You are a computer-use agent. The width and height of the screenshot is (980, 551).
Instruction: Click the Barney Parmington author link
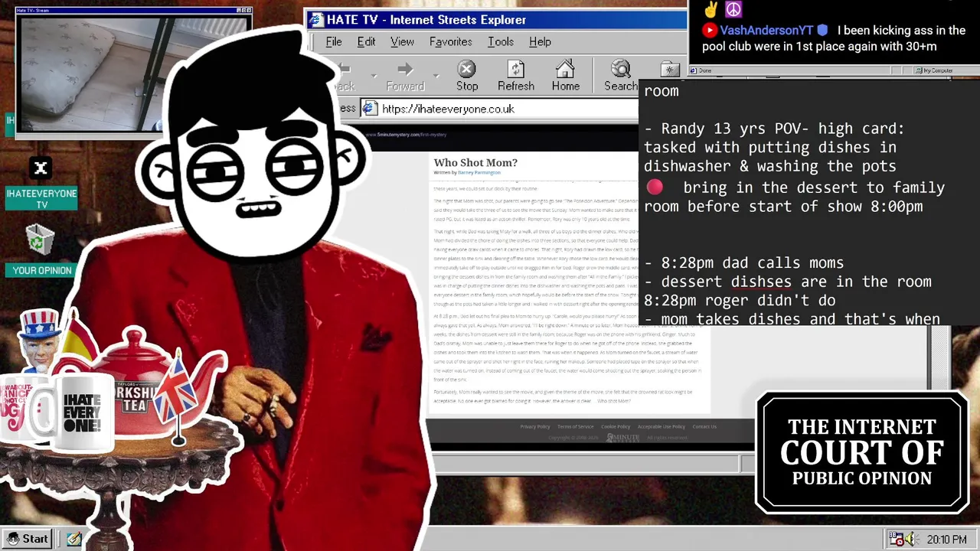[479, 173]
